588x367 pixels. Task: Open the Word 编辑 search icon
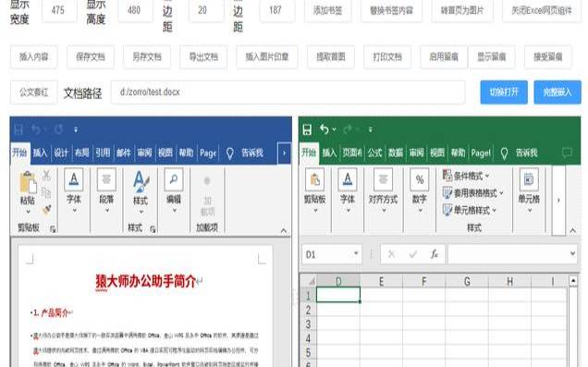point(174,179)
